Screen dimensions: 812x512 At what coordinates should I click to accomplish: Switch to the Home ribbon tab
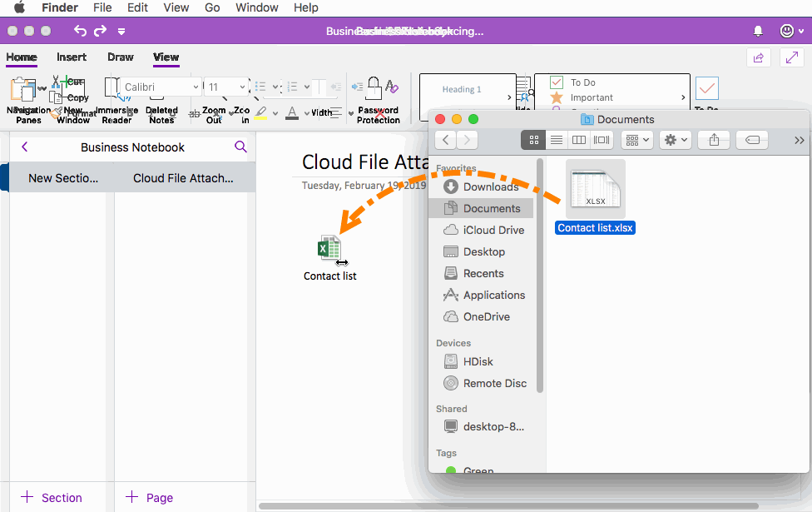pos(22,57)
